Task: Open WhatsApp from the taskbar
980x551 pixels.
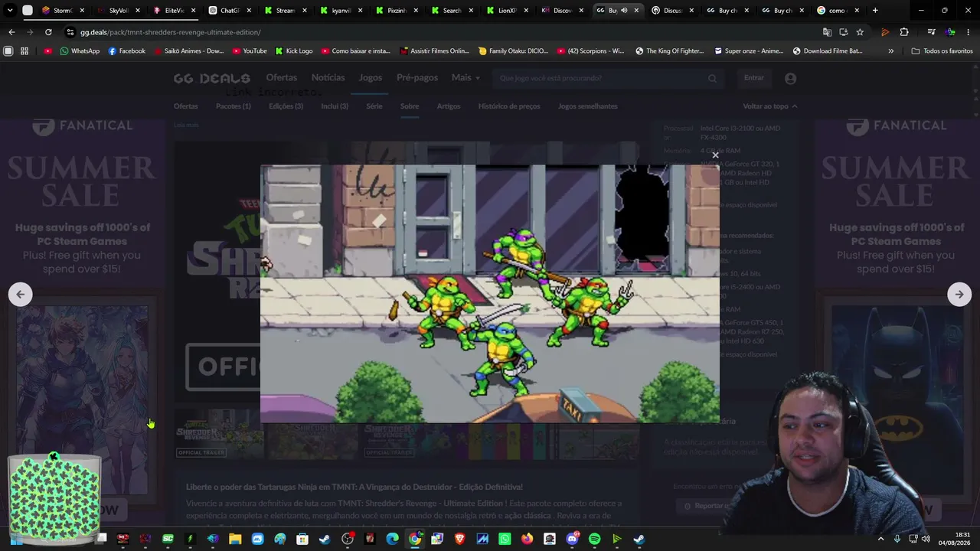Action: click(505, 539)
